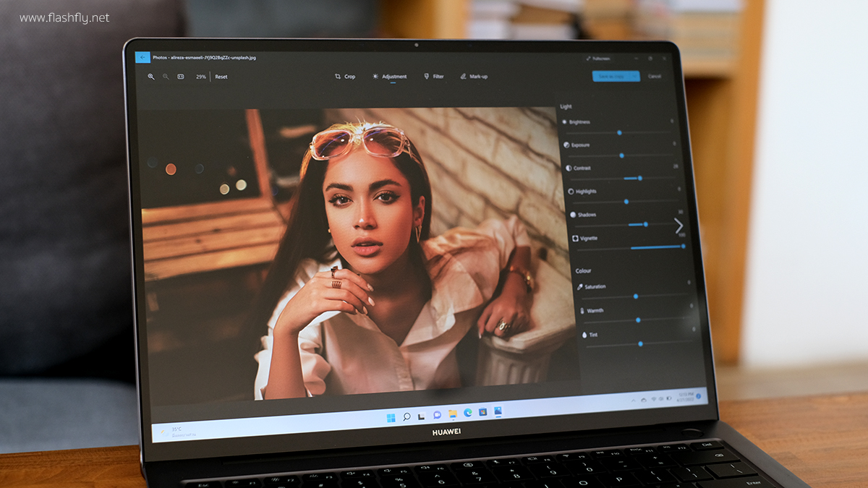Zoom in with the magnifier plus icon
The width and height of the screenshot is (868, 488).
pos(151,76)
